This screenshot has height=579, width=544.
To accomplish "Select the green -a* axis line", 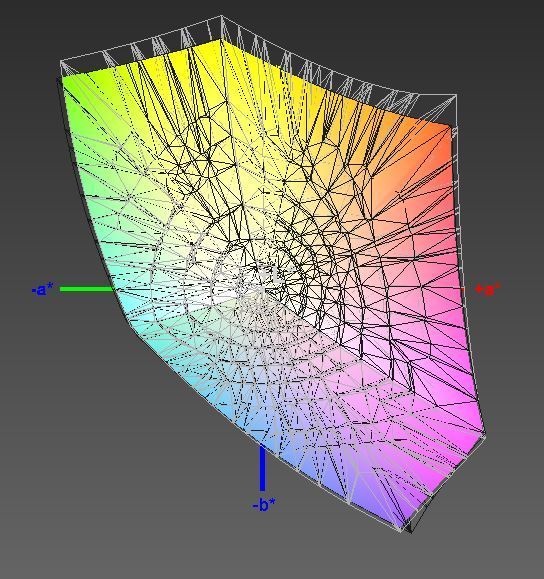I will coord(87,289).
